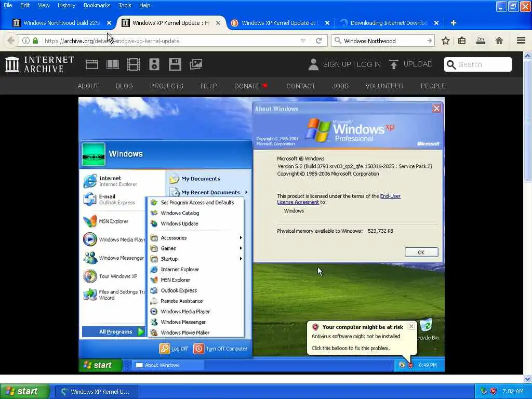The image size is (532, 399).
Task: Open the VOLUNTEER navigation link
Action: pos(384,86)
